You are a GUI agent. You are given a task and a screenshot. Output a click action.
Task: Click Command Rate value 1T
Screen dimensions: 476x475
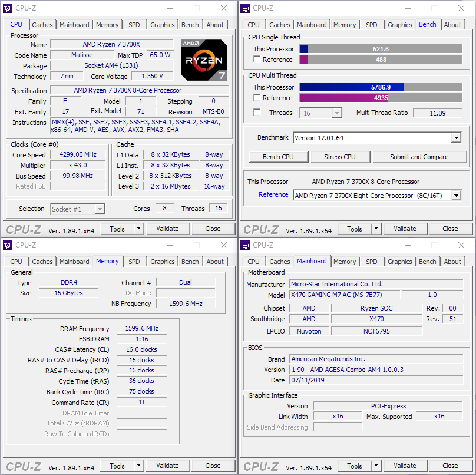142,402
